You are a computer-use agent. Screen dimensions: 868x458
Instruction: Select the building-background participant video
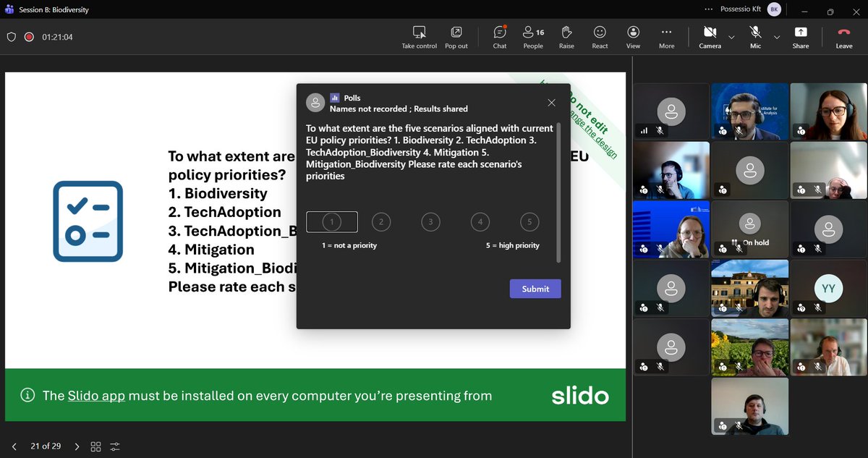pyautogui.click(x=749, y=288)
